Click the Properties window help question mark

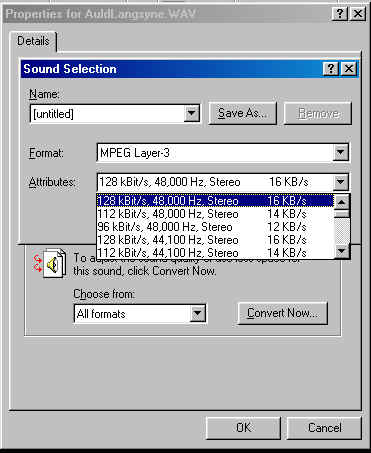[x=339, y=14]
